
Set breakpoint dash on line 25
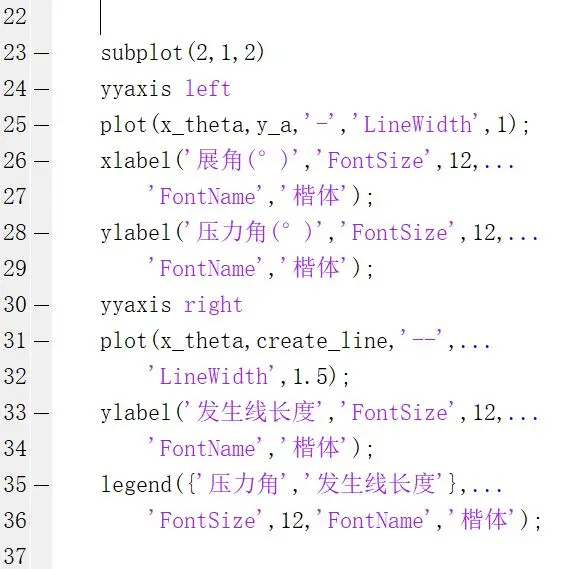coord(42,125)
